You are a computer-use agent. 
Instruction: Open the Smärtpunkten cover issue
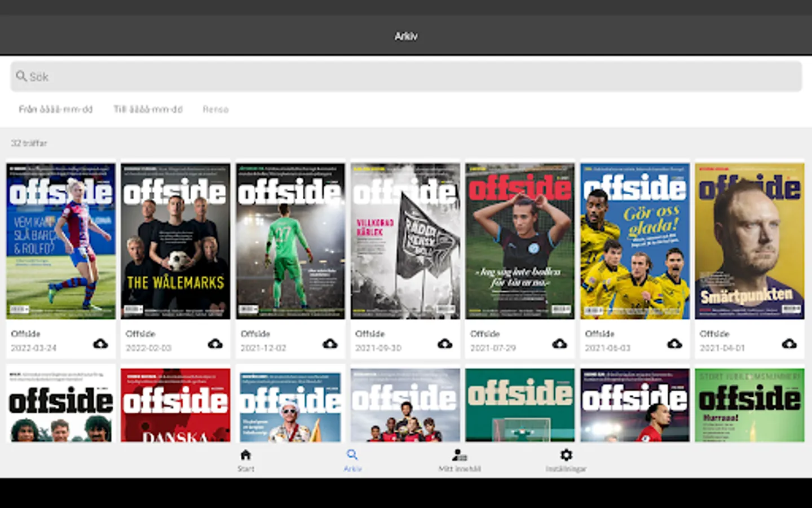[749, 241]
